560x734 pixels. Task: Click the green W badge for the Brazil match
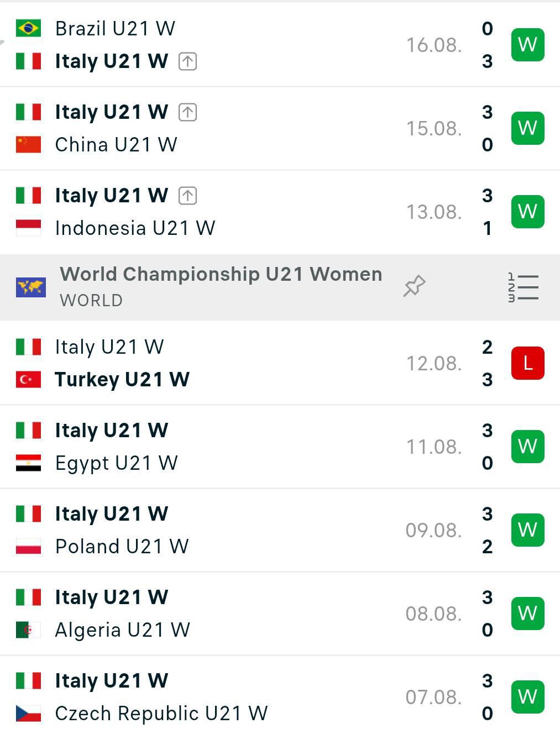click(x=528, y=44)
